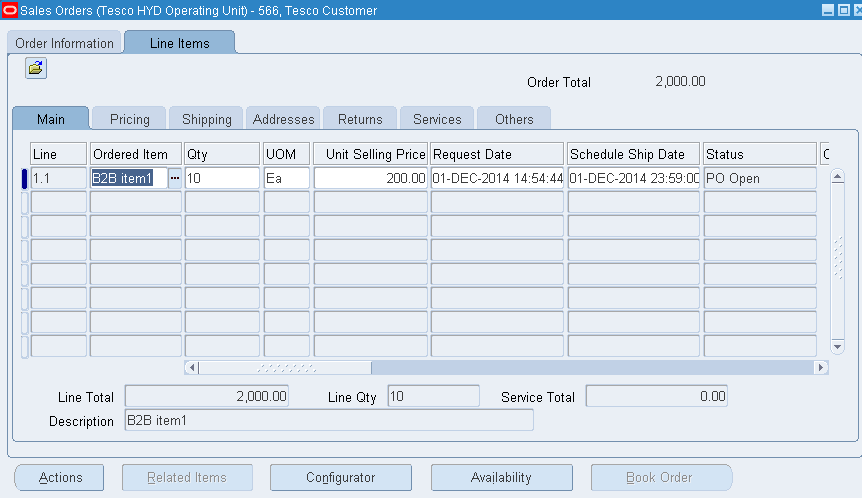Select the Line Items tab
Image resolution: width=862 pixels, height=498 pixels.
click(180, 43)
